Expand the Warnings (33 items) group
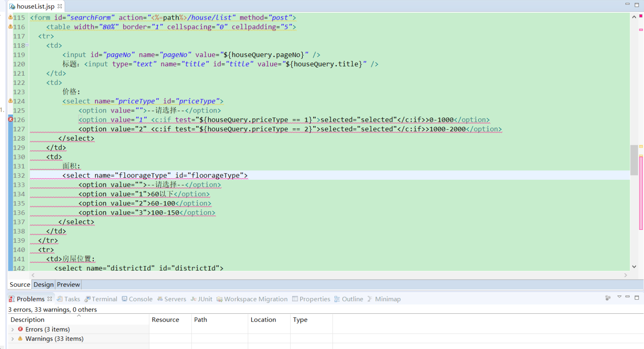This screenshot has height=349, width=644. click(x=13, y=339)
